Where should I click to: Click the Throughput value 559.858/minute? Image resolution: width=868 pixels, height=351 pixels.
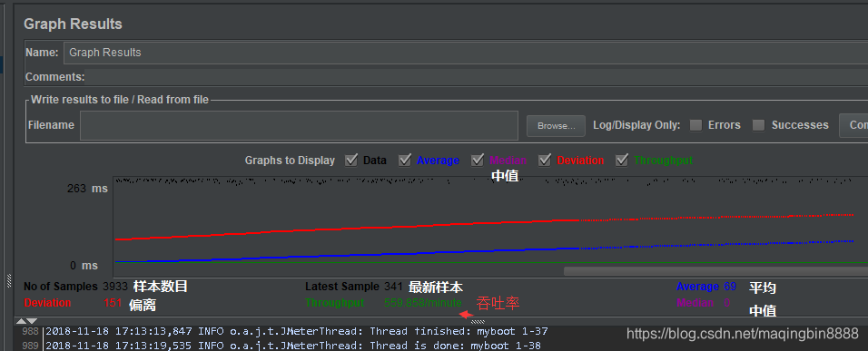point(423,303)
